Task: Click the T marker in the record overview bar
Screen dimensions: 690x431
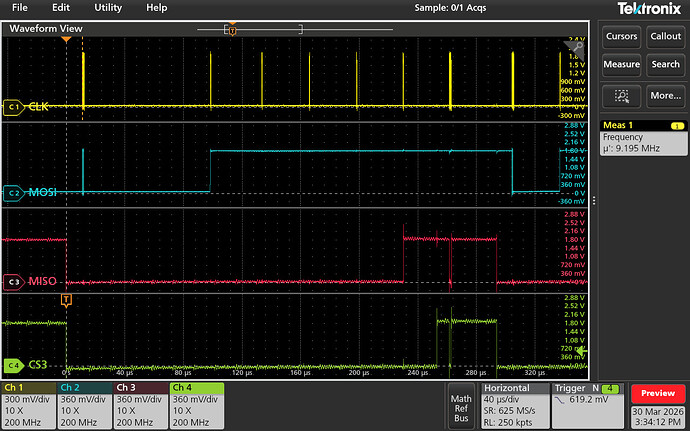Action: click(x=232, y=31)
